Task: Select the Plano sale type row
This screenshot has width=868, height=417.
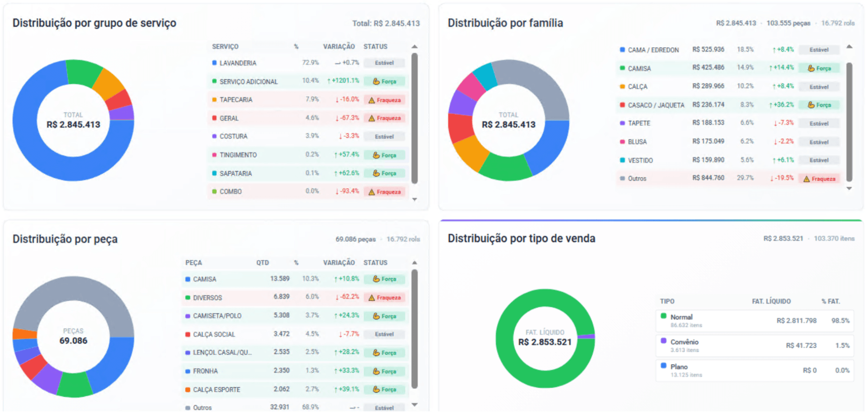Action: pos(755,370)
